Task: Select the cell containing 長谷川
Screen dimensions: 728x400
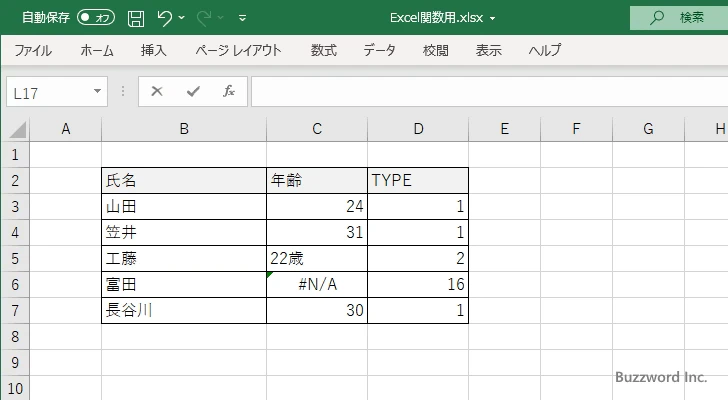Action: point(184,310)
